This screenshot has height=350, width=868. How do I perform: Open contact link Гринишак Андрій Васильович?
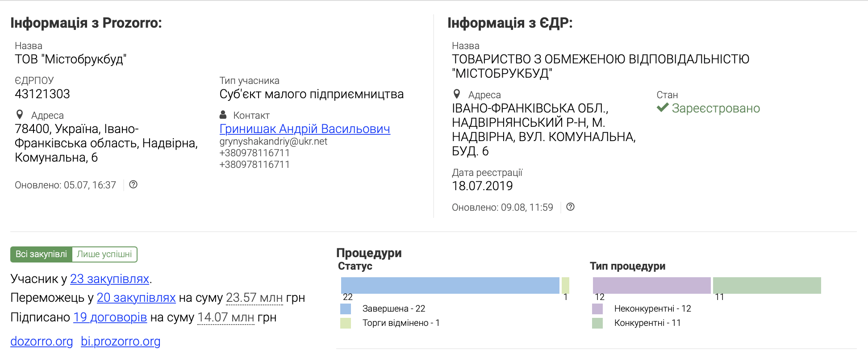pos(305,129)
